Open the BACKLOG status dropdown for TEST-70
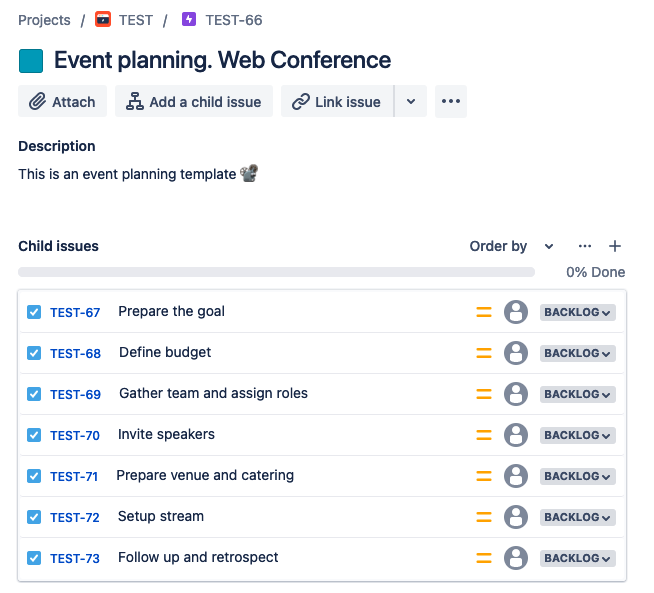This screenshot has height=593, width=654. point(578,435)
